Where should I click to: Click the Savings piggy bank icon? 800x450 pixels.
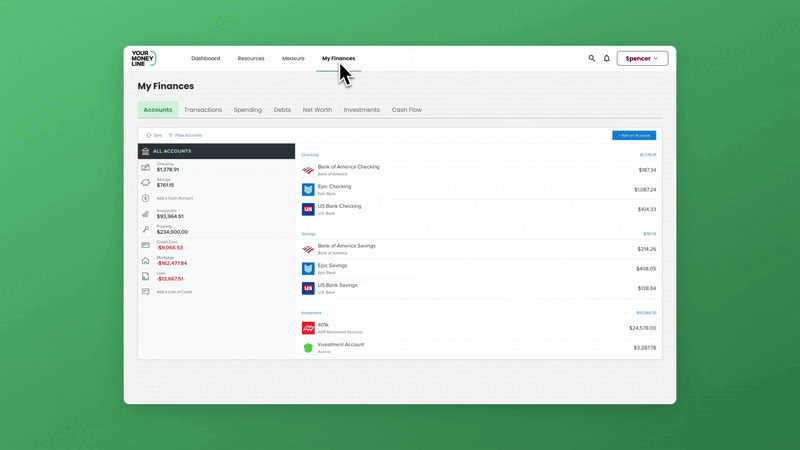(145, 183)
